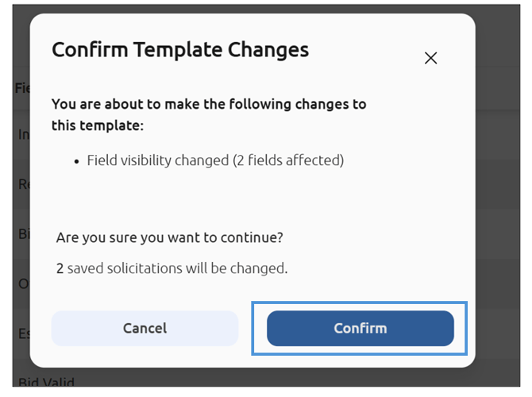Image resolution: width=532 pixels, height=397 pixels.
Task: Click the "(2 fields affected)" text
Action: click(288, 160)
